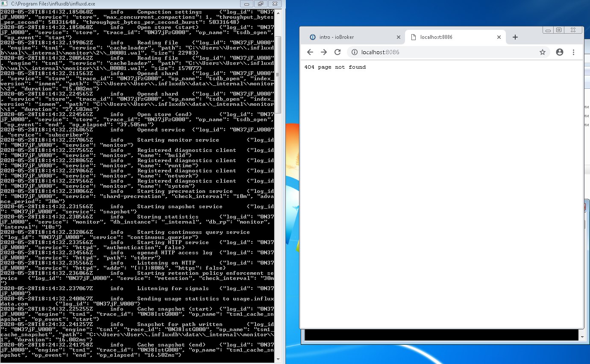The width and height of the screenshot is (590, 364).
Task: Close the Chrome browser window
Action: point(573,30)
